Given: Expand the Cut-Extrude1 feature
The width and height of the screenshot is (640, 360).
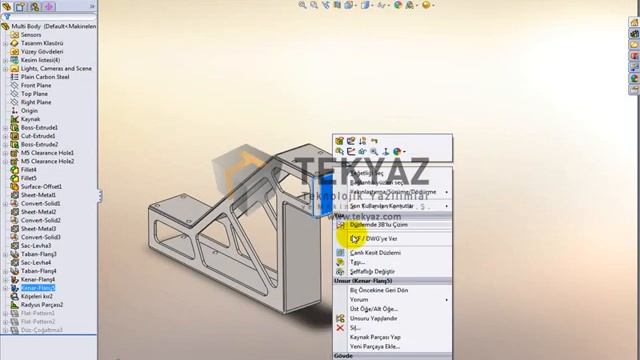Looking at the screenshot, I should click(x=5, y=136).
